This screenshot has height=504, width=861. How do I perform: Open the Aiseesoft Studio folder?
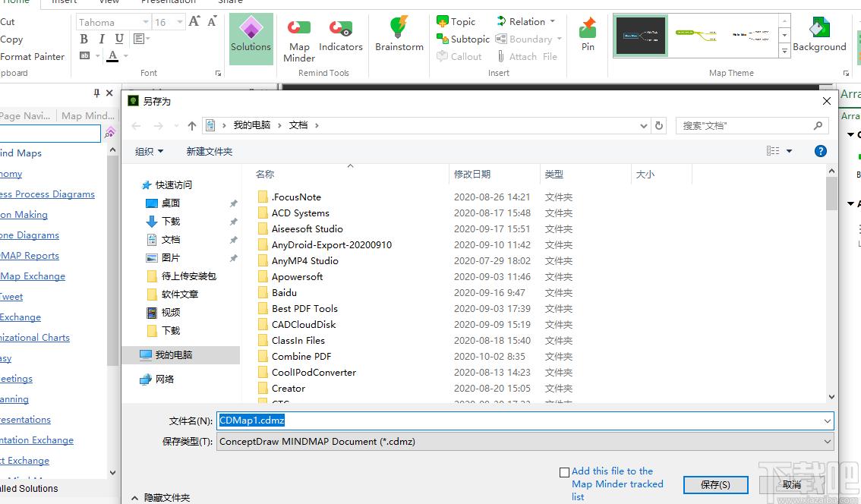tap(307, 229)
